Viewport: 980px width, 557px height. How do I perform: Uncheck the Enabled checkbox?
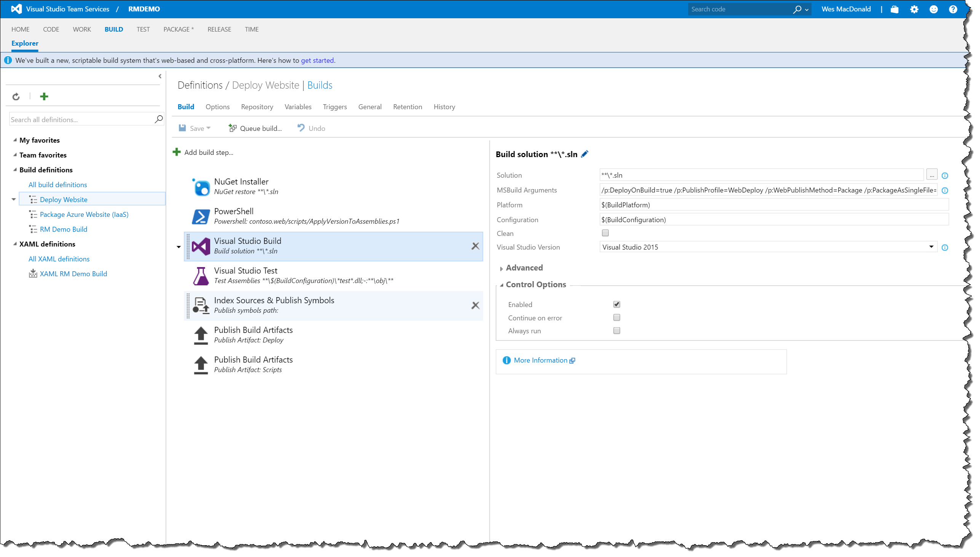616,304
